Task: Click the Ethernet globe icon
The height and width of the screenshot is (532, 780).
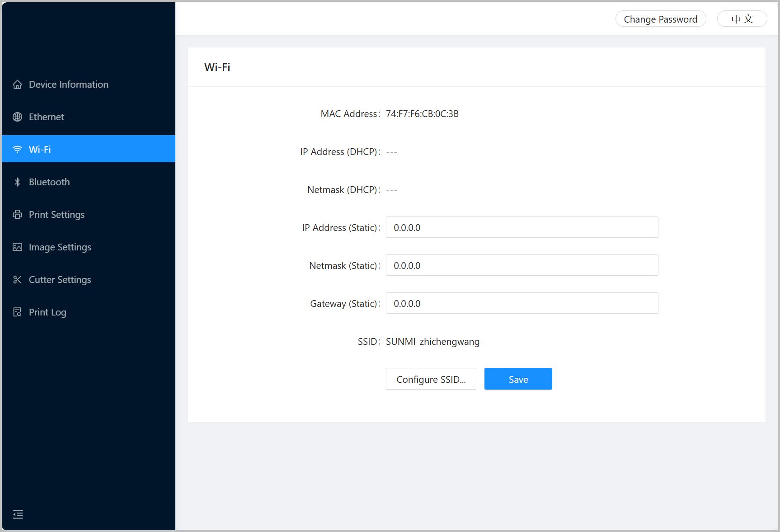Action: [x=17, y=117]
